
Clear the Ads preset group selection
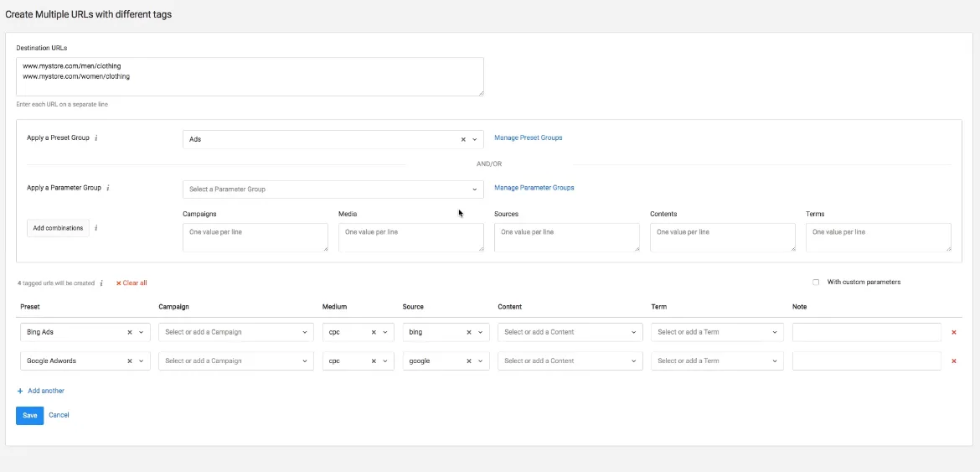coord(463,139)
